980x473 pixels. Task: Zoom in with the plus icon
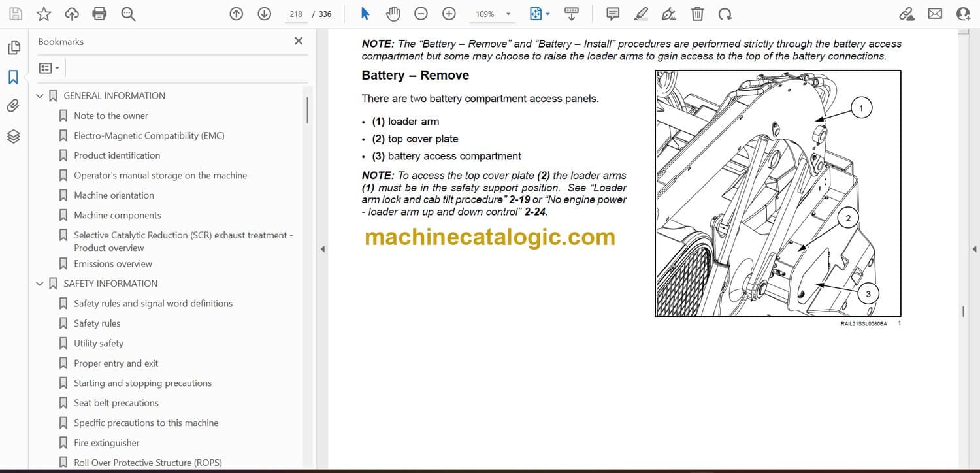449,14
